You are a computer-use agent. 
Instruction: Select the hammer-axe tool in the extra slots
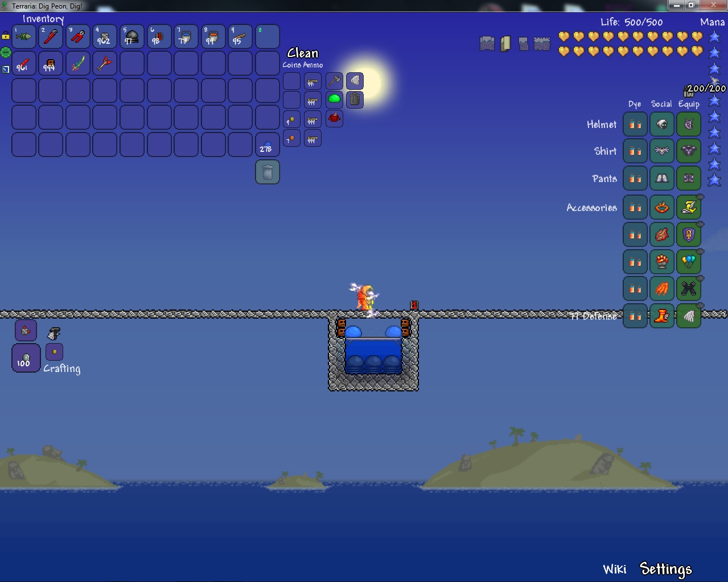click(x=334, y=81)
